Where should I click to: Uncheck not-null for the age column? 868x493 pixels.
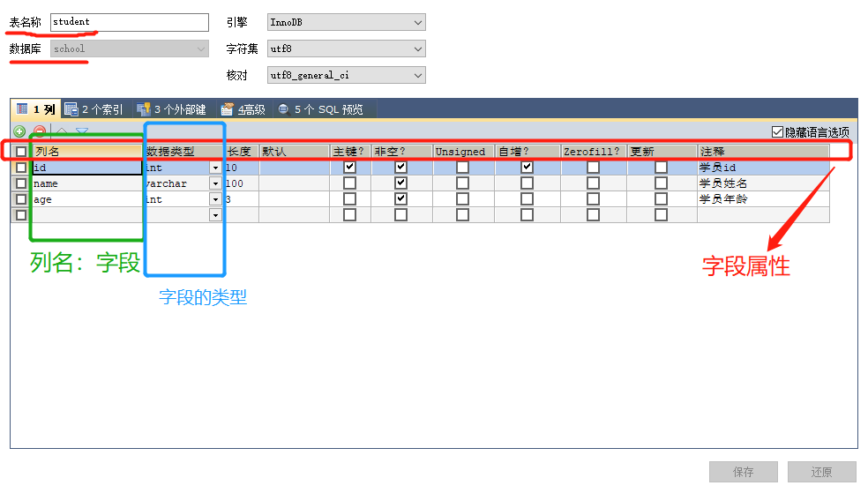click(x=400, y=198)
